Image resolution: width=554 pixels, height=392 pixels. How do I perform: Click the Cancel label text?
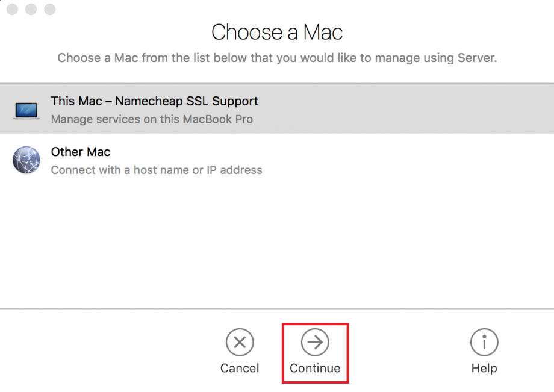pos(239,368)
